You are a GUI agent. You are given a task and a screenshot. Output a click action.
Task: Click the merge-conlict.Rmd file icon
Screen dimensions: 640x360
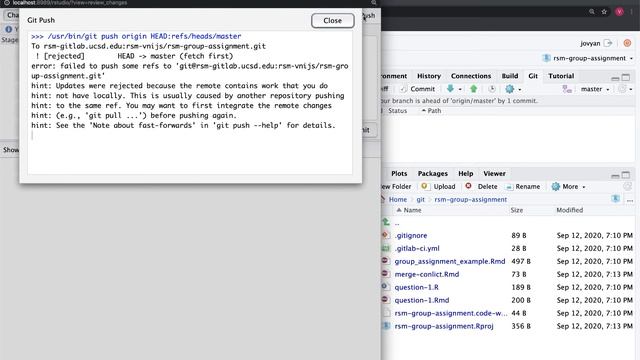(385, 274)
